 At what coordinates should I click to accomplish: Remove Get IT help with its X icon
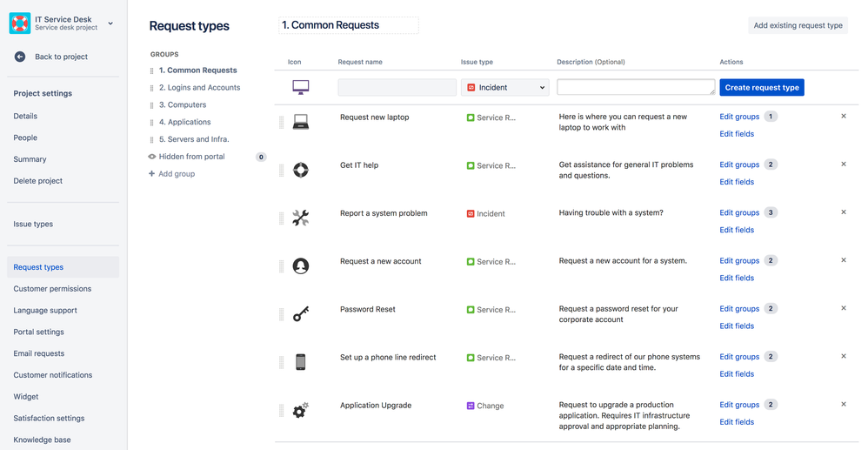click(843, 164)
